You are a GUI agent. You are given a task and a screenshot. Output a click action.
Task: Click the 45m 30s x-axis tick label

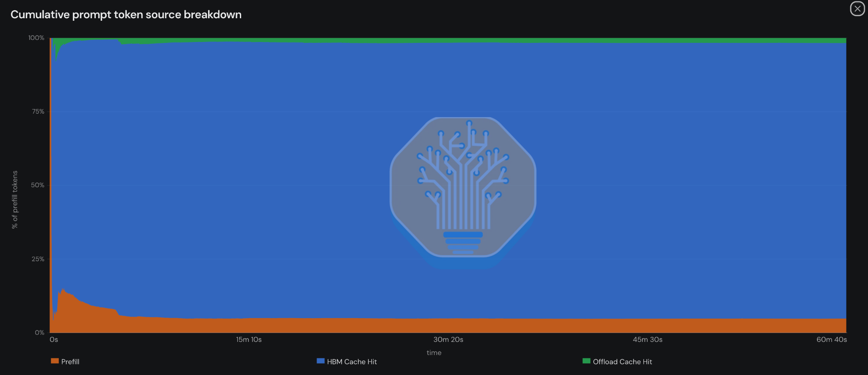click(648, 339)
